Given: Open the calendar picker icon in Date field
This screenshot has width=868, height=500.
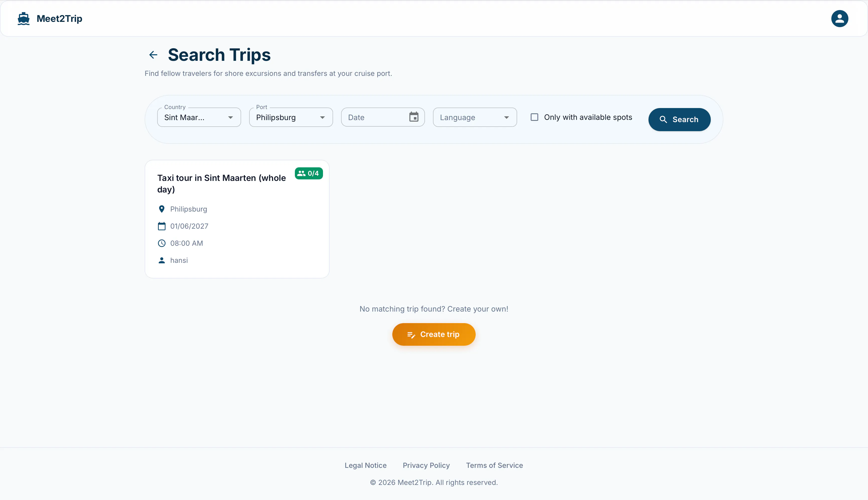Looking at the screenshot, I should [414, 117].
